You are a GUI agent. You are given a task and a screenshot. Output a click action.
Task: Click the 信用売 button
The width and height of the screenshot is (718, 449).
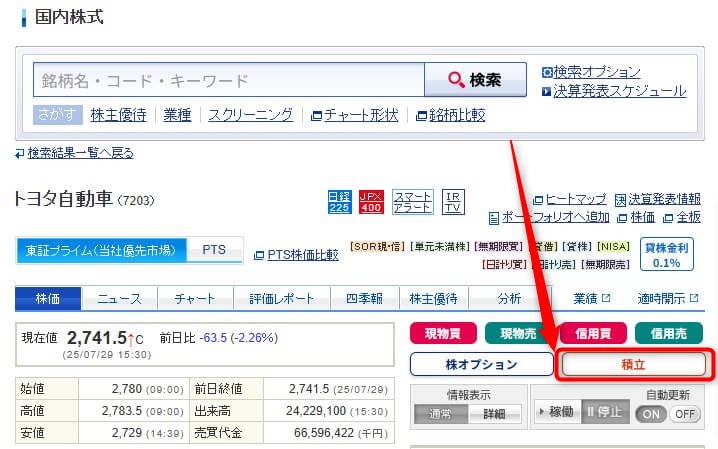coord(669,333)
